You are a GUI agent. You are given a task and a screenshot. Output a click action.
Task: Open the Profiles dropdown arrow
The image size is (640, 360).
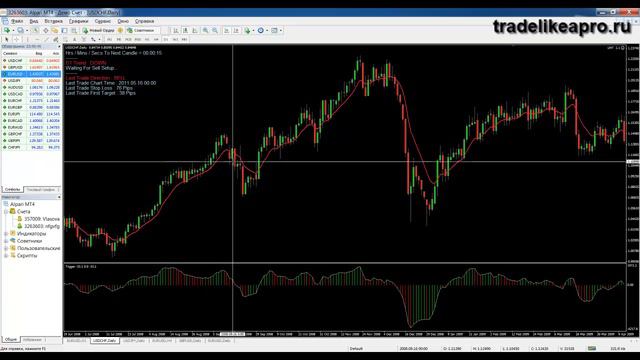27,30
